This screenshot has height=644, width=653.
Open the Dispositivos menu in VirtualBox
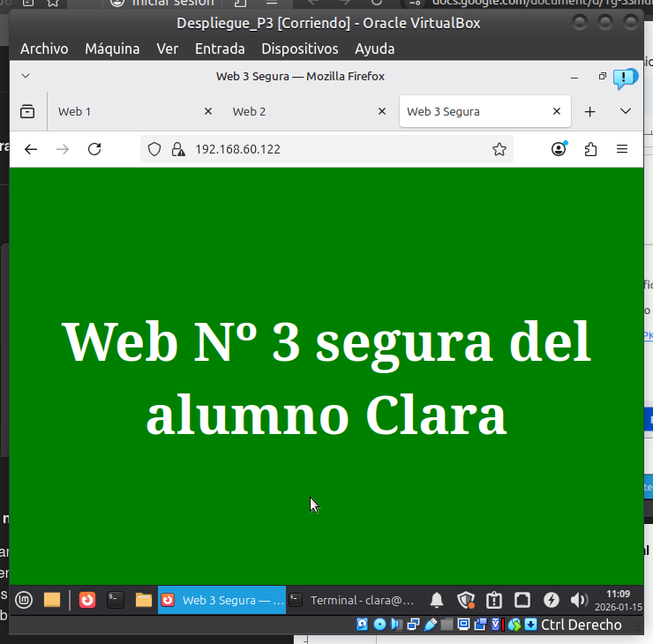(x=300, y=49)
